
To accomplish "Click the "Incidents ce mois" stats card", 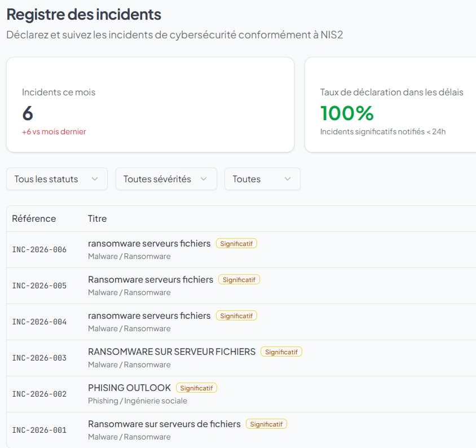I will click(x=149, y=104).
